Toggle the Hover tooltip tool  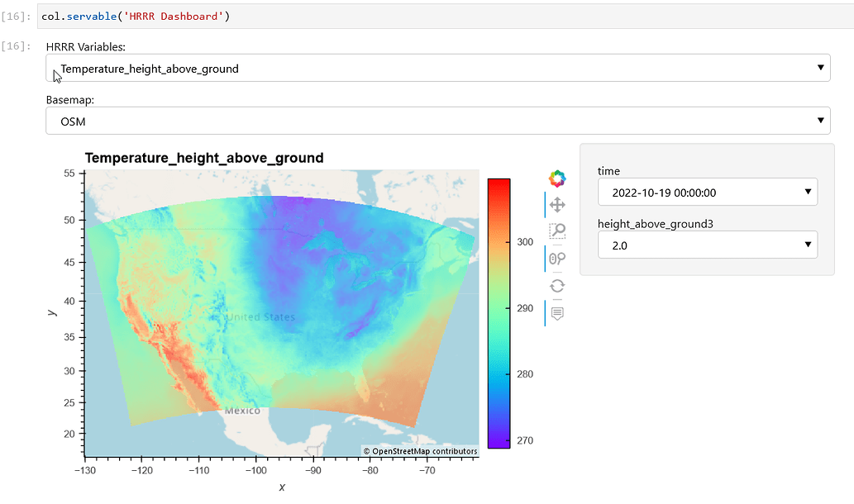557,312
